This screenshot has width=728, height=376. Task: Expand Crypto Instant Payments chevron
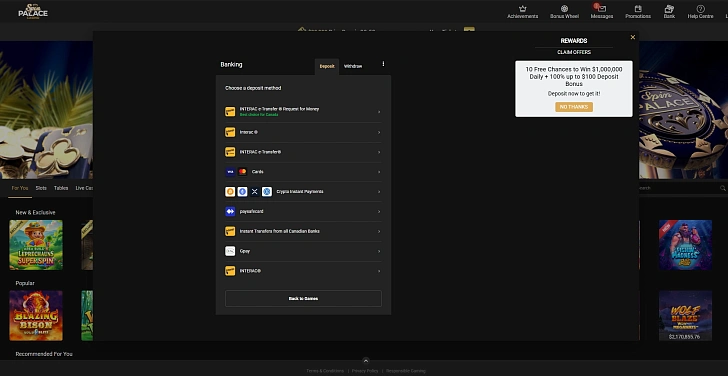[379, 192]
